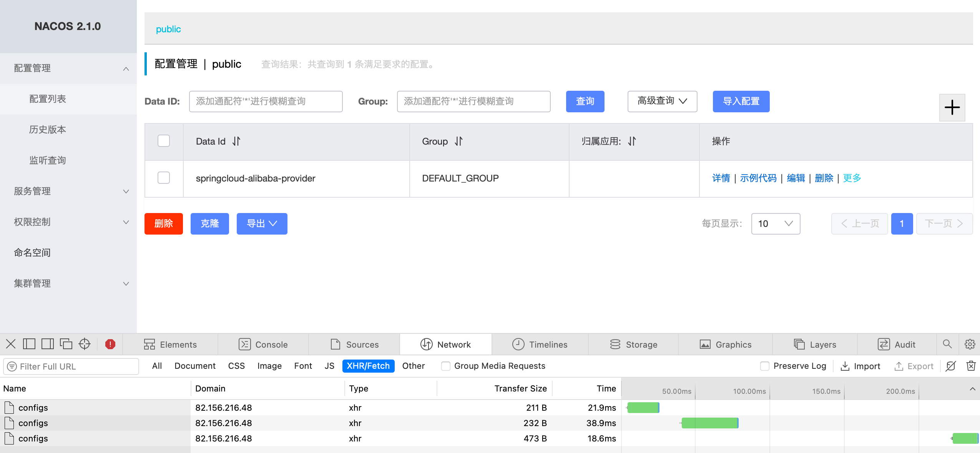Clear network items with the trash icon

[x=971, y=366]
